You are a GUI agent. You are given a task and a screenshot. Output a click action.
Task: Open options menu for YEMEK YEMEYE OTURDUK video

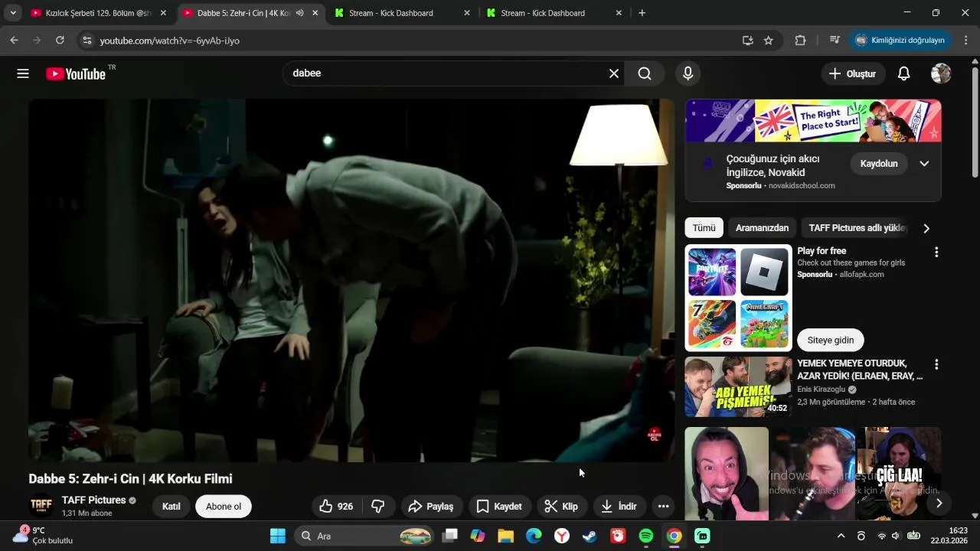[x=936, y=364]
